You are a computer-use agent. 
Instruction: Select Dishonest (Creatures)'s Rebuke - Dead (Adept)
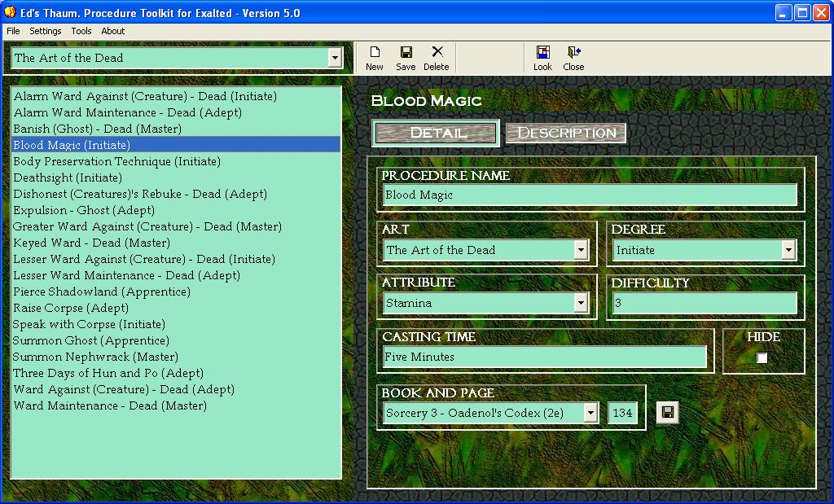pos(176,194)
